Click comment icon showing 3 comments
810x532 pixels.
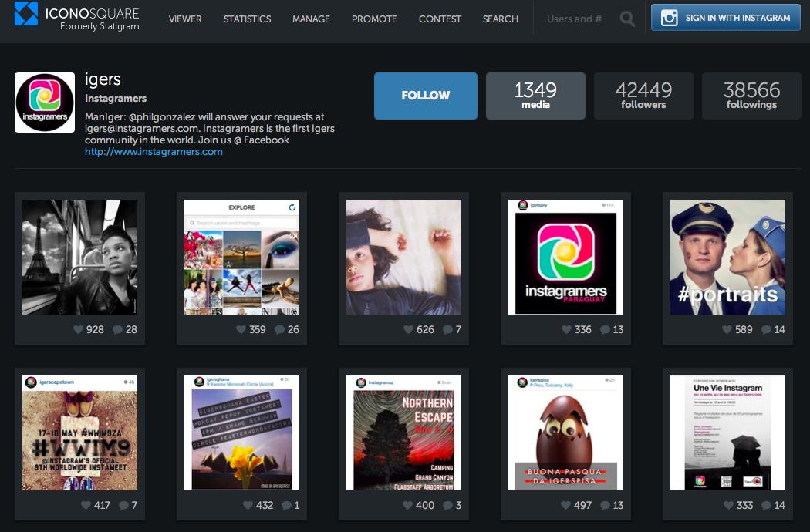[448, 505]
